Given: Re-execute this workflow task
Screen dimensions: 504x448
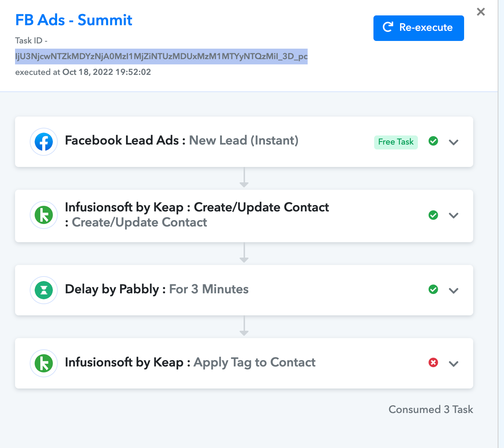Looking at the screenshot, I should [x=419, y=28].
